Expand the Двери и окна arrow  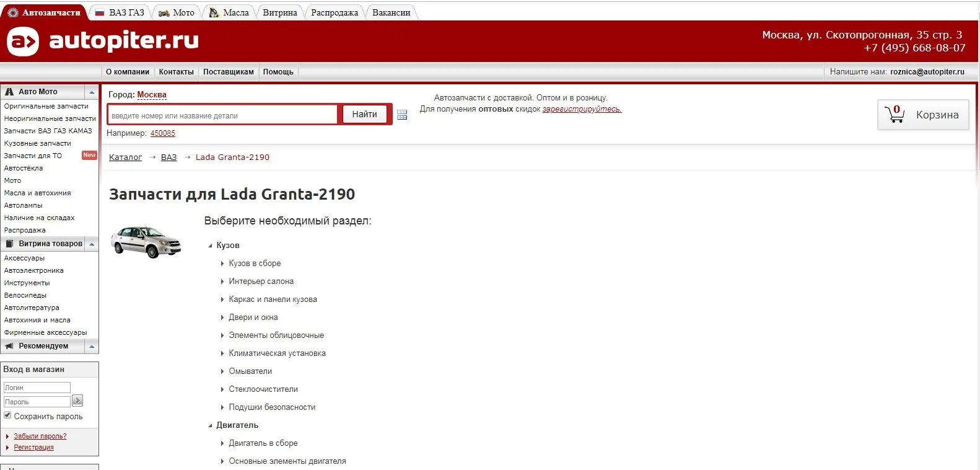[222, 317]
